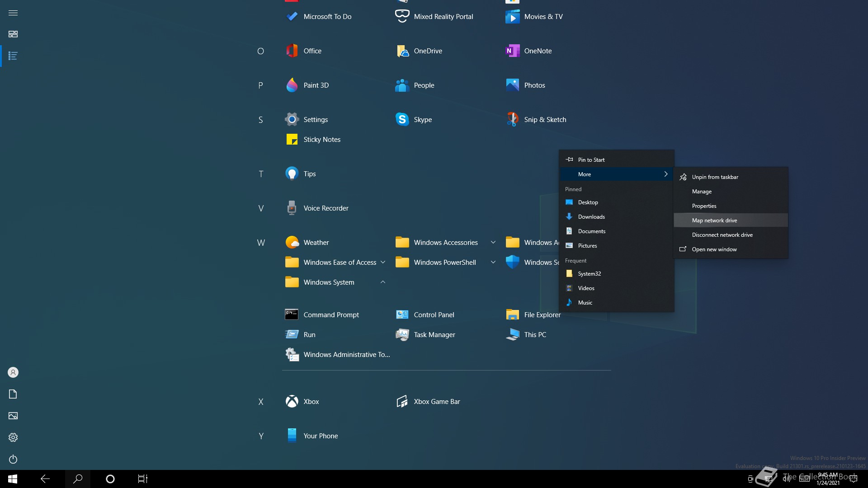The height and width of the screenshot is (488, 868).
Task: Select Manage in the submenu
Action: [x=731, y=192]
